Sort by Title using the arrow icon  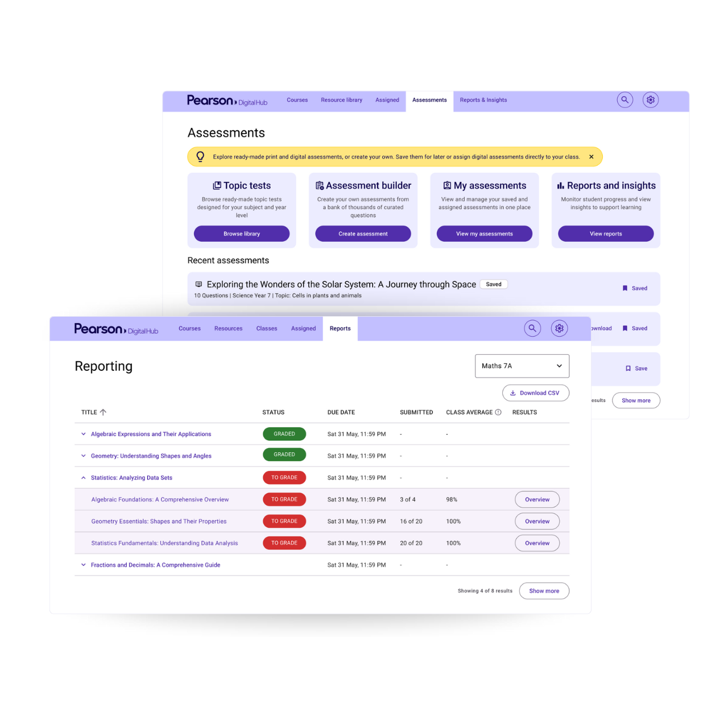[x=103, y=412]
